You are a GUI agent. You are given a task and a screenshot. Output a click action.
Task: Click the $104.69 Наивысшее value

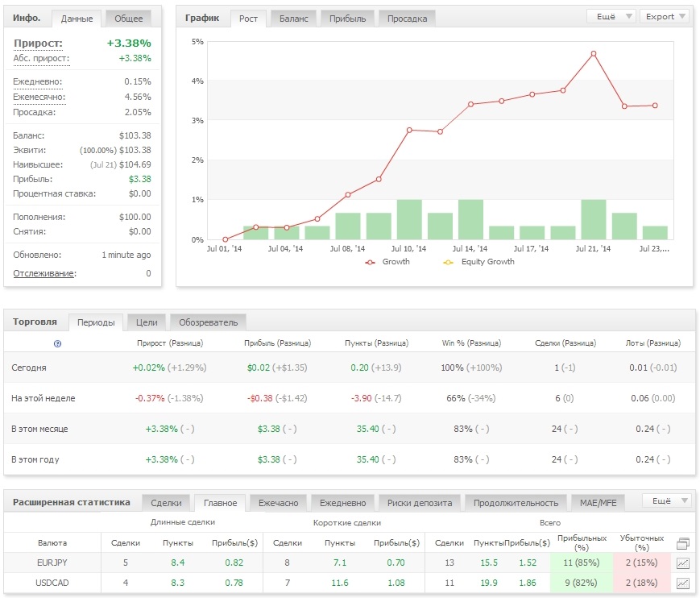pos(135,164)
